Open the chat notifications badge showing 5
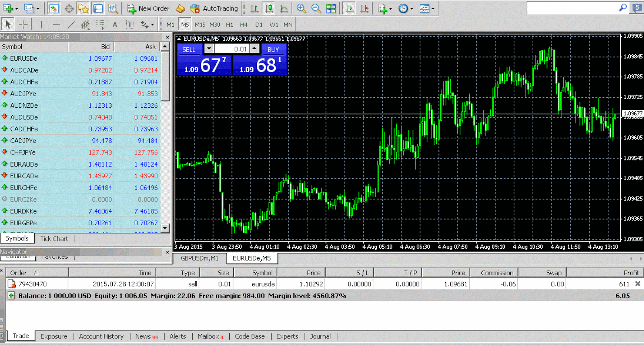644x346 pixels. pyautogui.click(x=637, y=8)
